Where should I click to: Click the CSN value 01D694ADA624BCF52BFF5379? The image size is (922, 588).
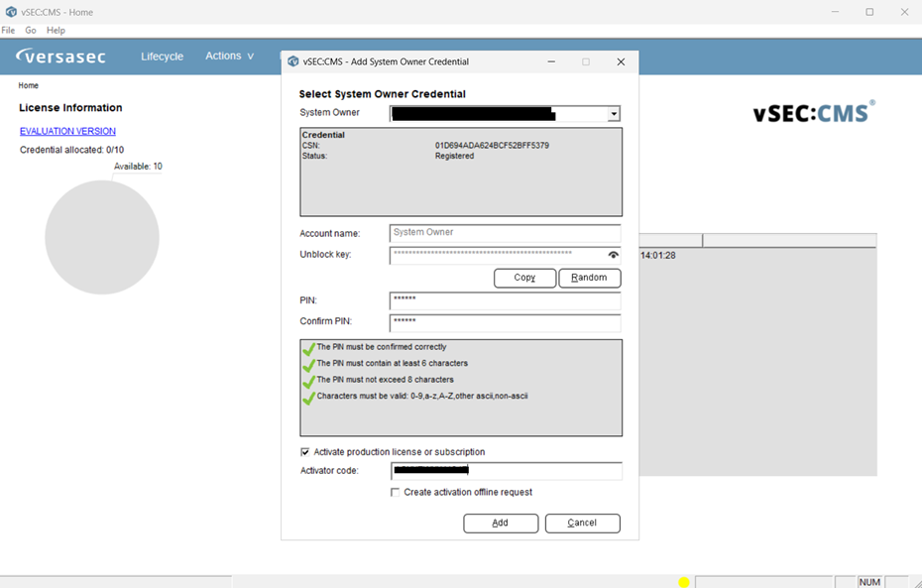coord(492,145)
